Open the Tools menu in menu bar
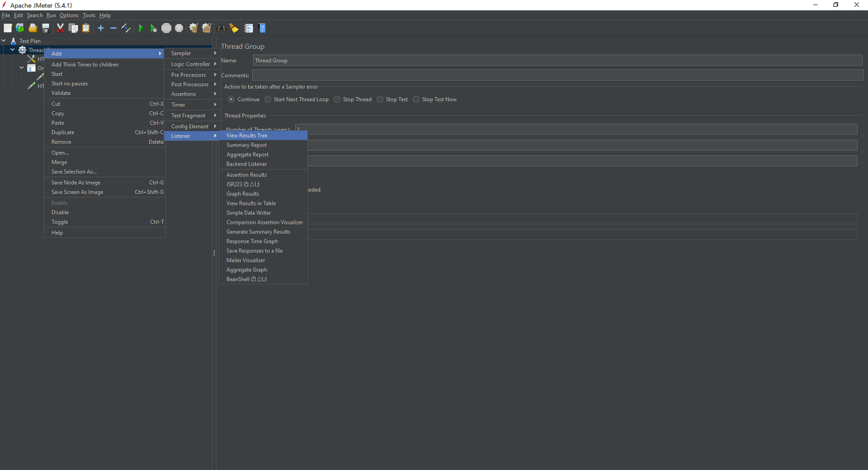This screenshot has width=868, height=470. pos(89,15)
